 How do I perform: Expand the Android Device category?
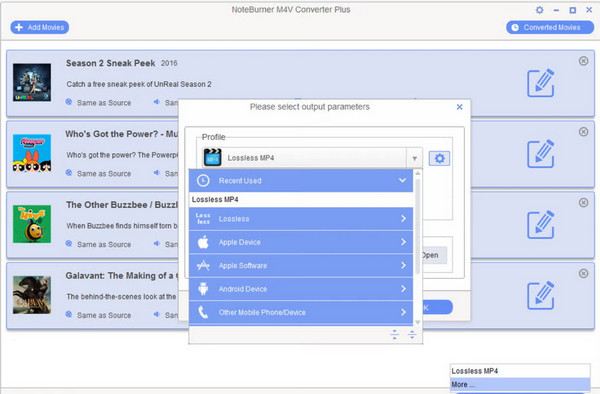click(x=301, y=289)
